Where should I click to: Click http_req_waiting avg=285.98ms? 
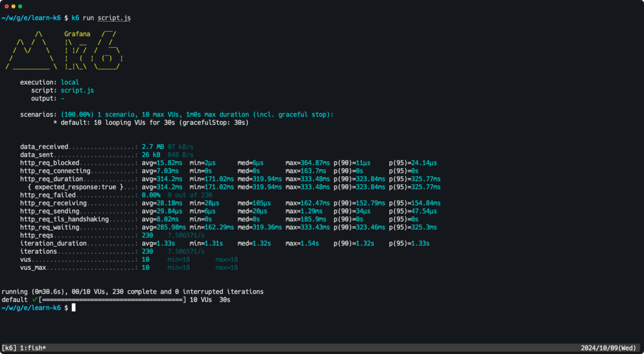164,227
